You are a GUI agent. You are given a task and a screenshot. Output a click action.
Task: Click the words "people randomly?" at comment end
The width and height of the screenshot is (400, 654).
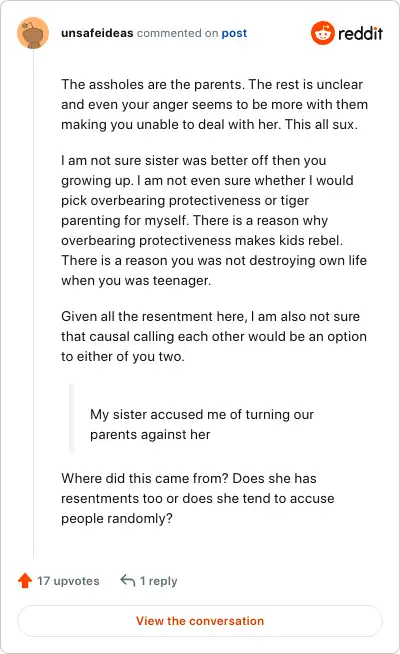pyautogui.click(x=117, y=518)
